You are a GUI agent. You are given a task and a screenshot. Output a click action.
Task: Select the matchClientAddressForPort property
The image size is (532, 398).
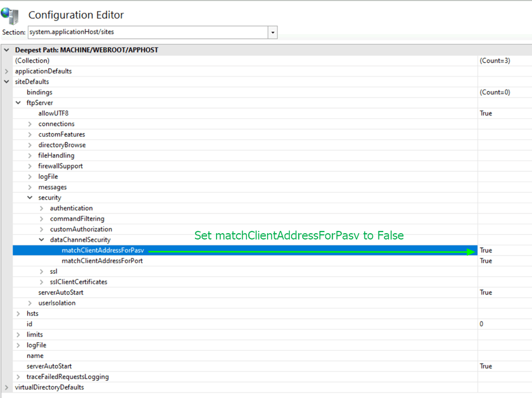click(x=102, y=261)
